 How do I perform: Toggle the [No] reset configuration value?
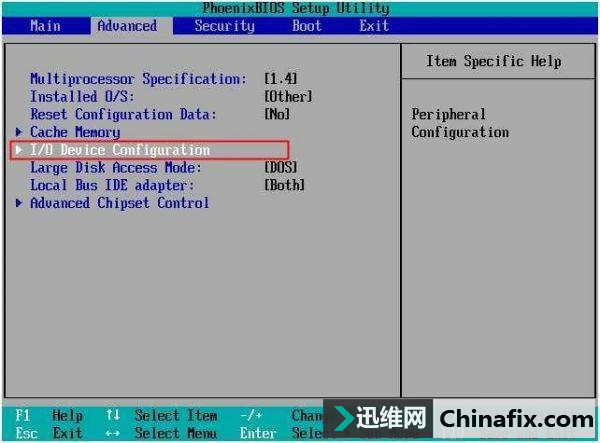pos(277,114)
